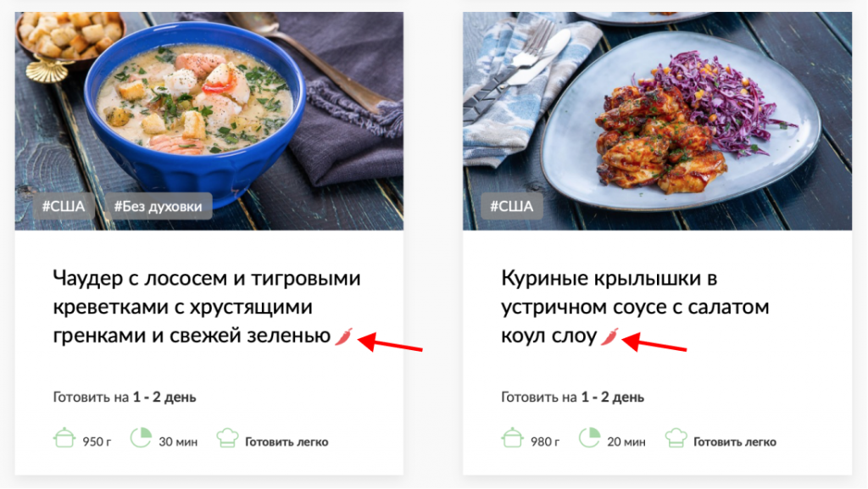868x489 pixels.
Task: Click '1 - 2 день' on chicken wings card
Action: point(612,397)
